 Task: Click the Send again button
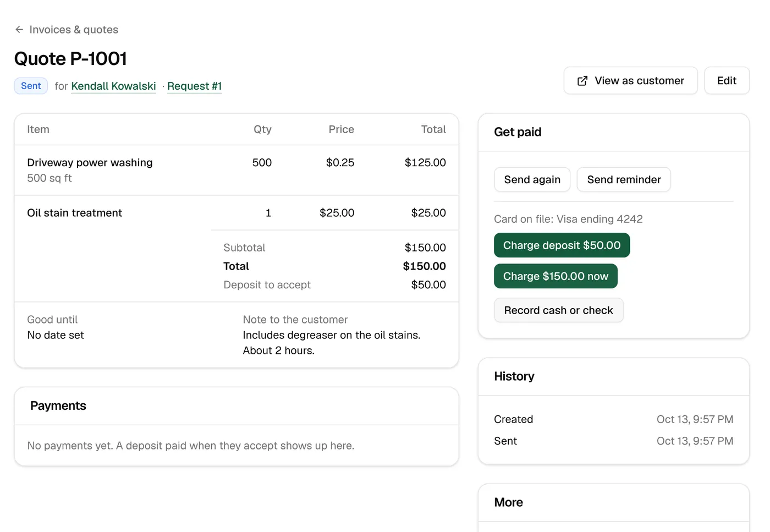[532, 179]
